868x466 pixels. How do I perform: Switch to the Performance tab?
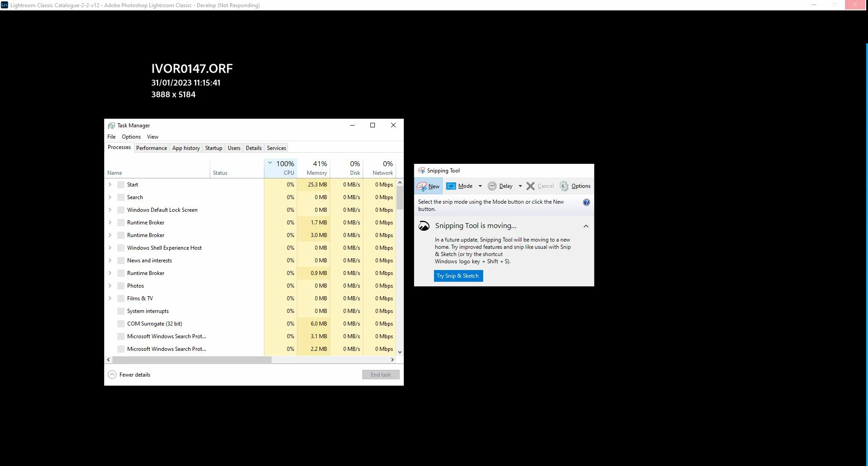tap(152, 148)
